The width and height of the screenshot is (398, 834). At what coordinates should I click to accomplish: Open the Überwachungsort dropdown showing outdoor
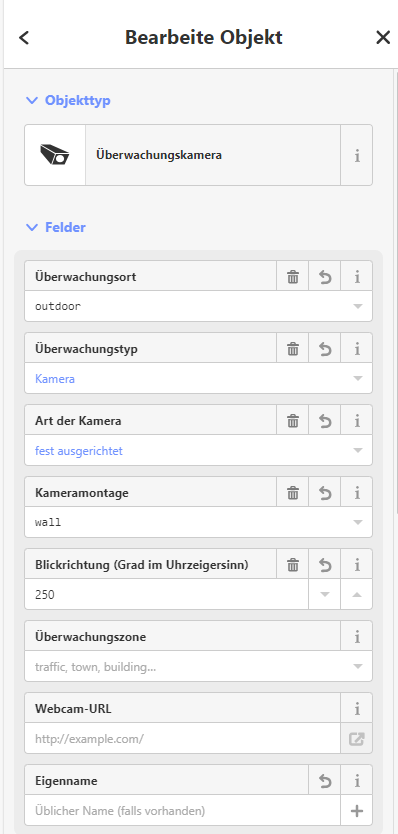pyautogui.click(x=198, y=306)
